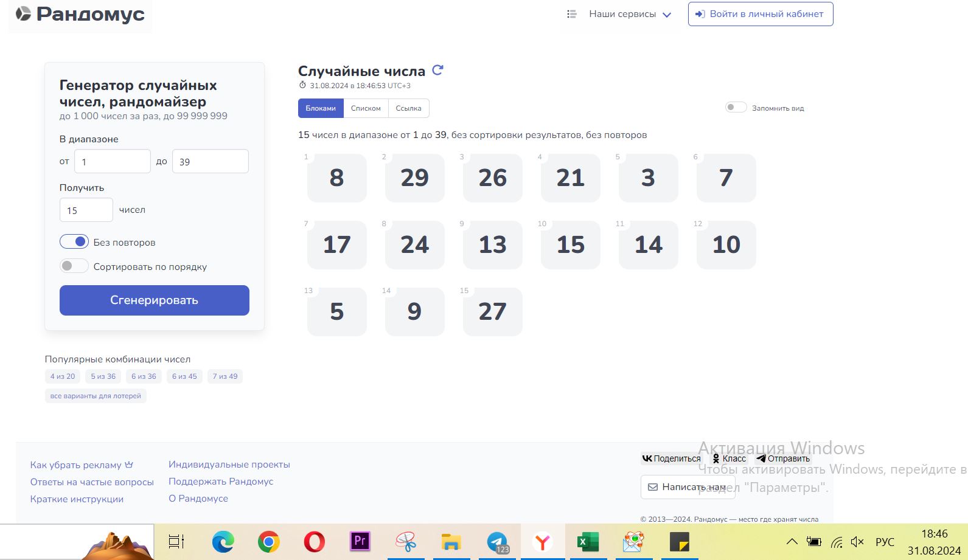The image size is (968, 560).
Task: Open the Как убрать рекламу link
Action: coord(82,465)
